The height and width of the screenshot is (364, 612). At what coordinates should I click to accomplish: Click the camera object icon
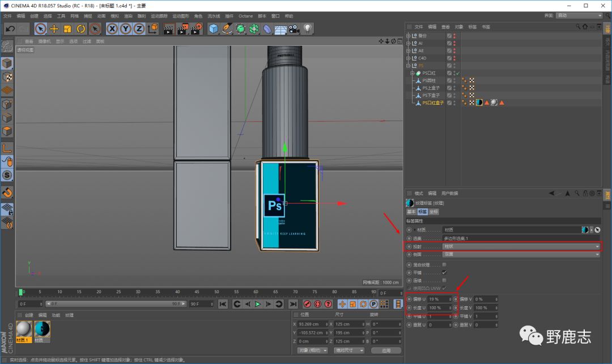[x=294, y=29]
